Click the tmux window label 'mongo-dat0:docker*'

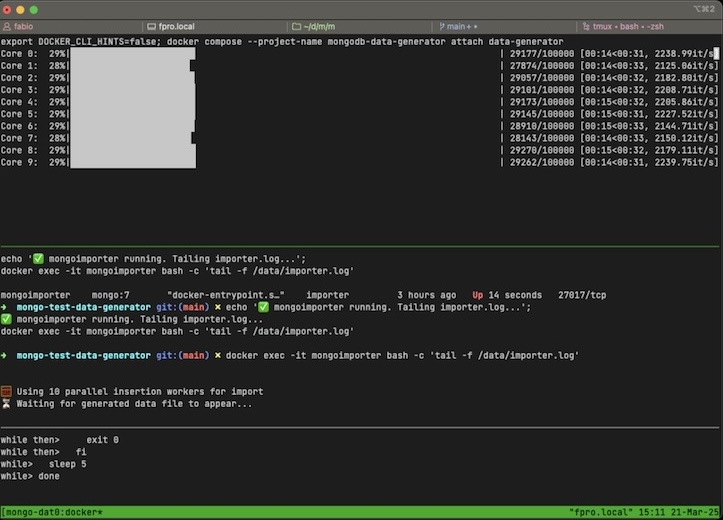click(52, 512)
